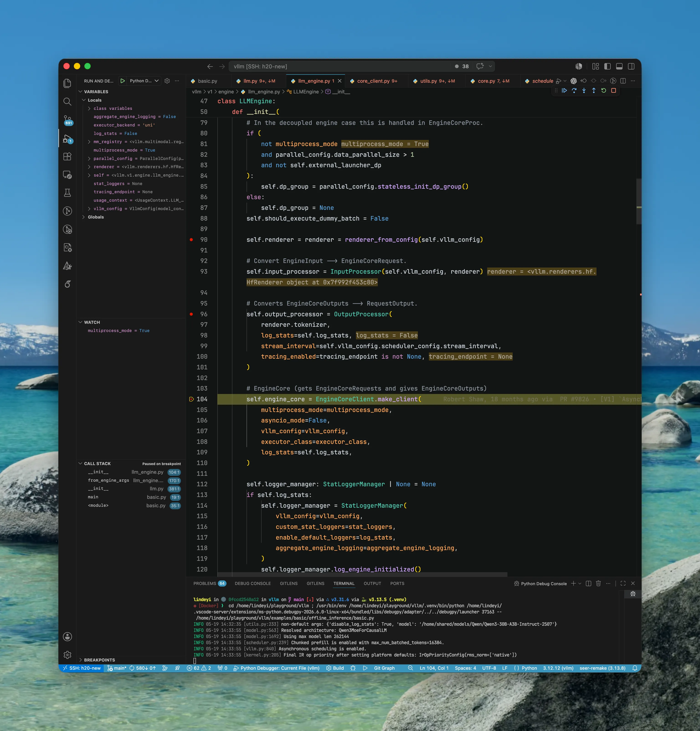Click Git Graph in status bar
This screenshot has height=731, width=700.
tap(384, 668)
